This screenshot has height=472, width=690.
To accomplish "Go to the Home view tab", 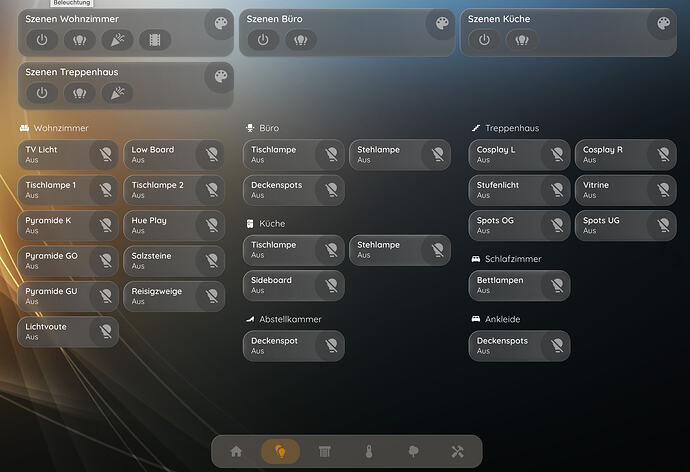I will pos(236,451).
